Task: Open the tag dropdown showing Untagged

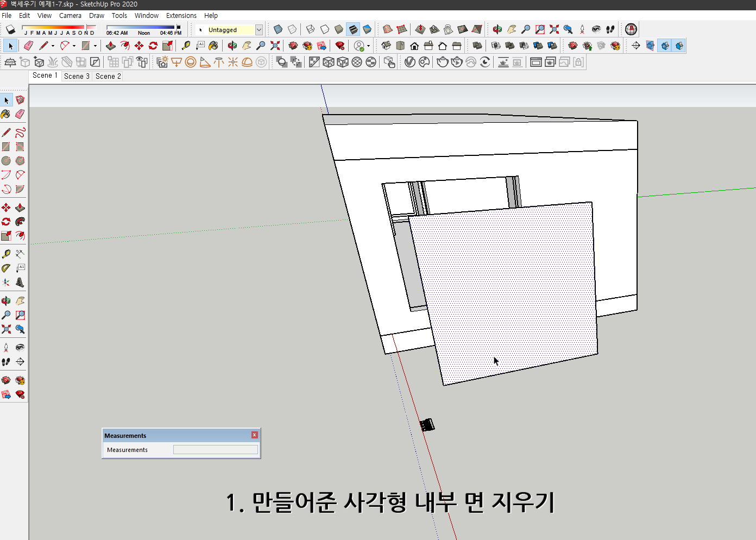Action: point(259,29)
